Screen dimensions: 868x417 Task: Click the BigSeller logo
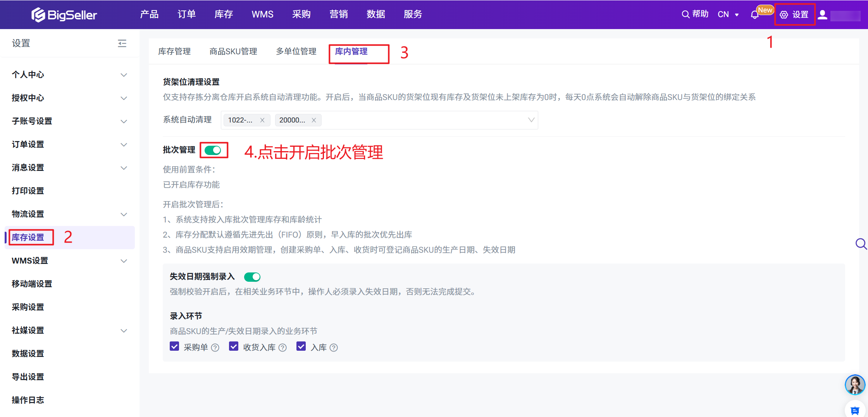click(x=64, y=15)
